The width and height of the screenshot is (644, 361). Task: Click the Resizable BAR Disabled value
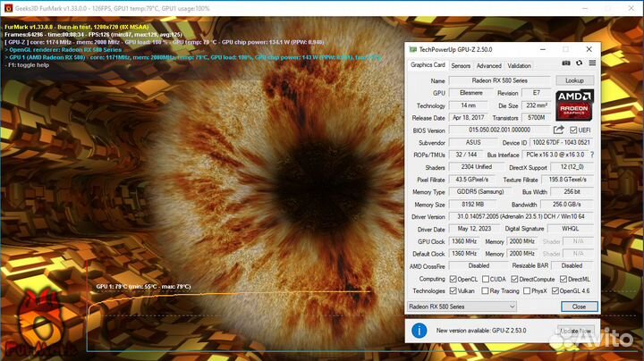point(572,265)
